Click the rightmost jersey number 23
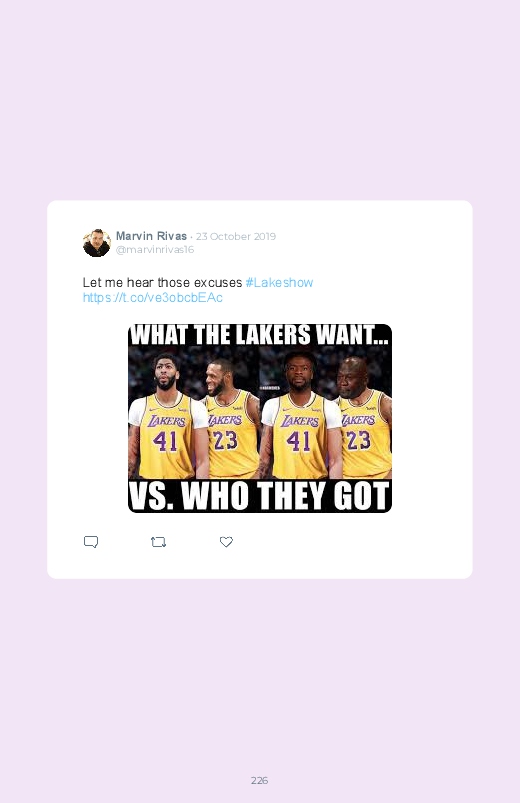 (x=359, y=440)
